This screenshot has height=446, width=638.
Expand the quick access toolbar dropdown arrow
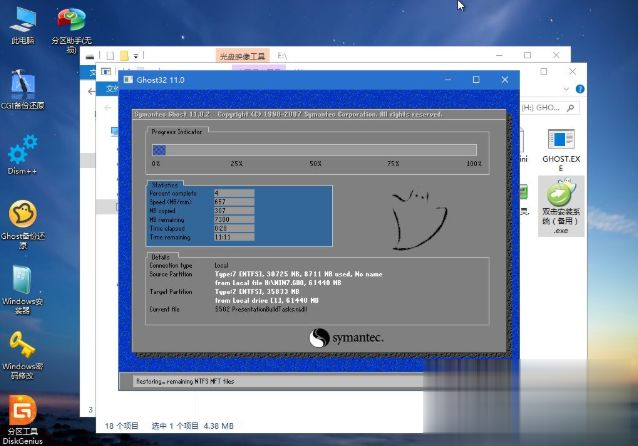pyautogui.click(x=136, y=56)
